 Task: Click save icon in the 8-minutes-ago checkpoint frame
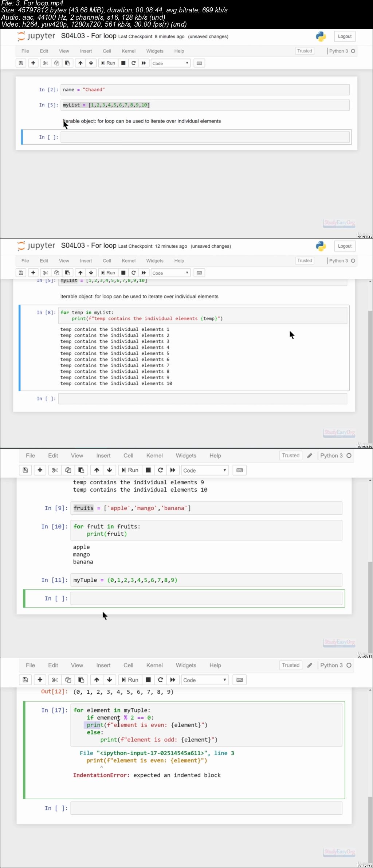pyautogui.click(x=21, y=63)
